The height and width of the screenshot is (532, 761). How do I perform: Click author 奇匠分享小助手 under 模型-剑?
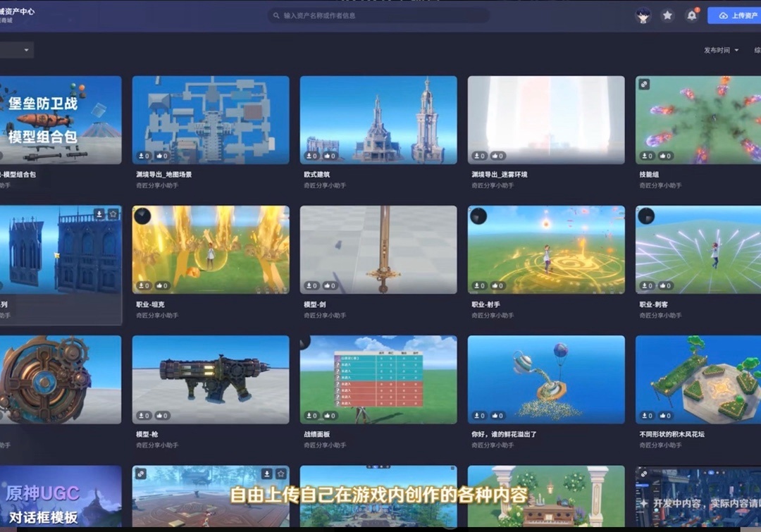pos(325,316)
